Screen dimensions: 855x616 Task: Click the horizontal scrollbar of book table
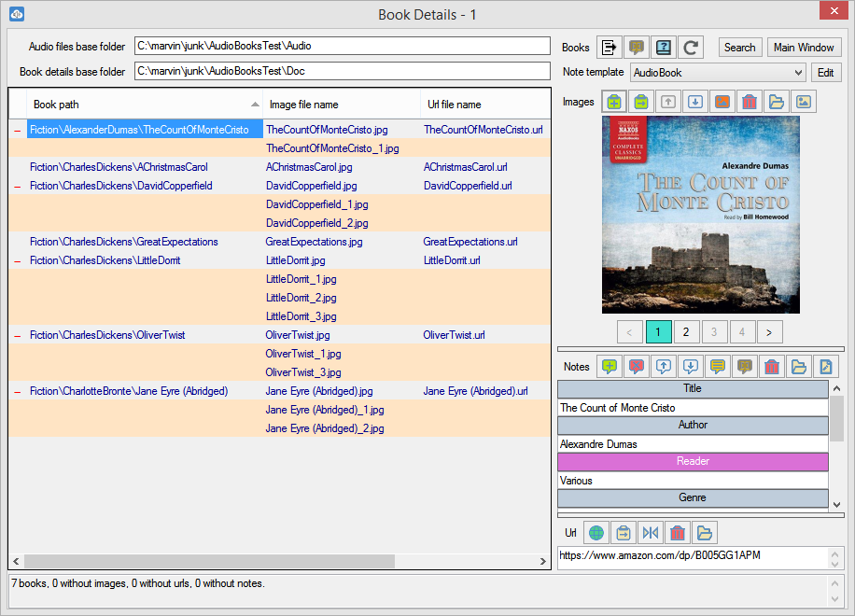[209, 561]
